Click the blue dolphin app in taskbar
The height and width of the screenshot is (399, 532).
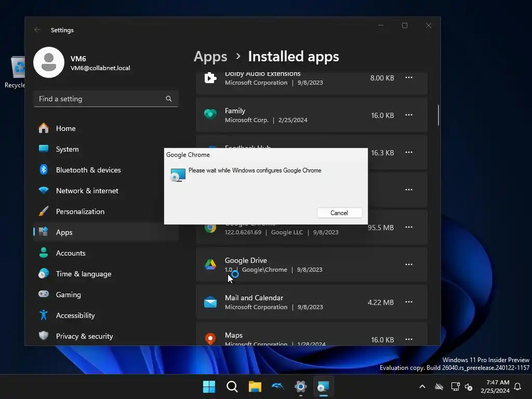tap(278, 387)
